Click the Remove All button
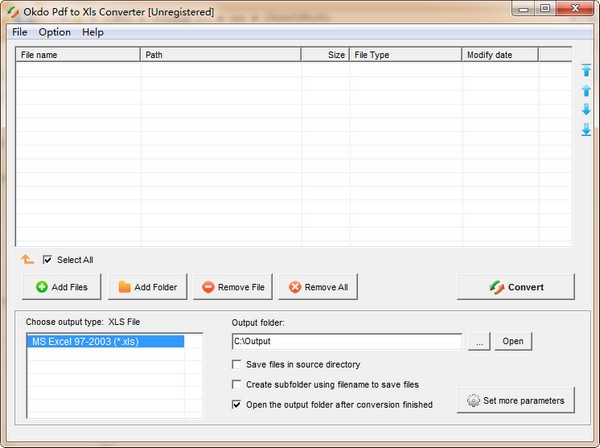600x448 pixels. pos(318,287)
